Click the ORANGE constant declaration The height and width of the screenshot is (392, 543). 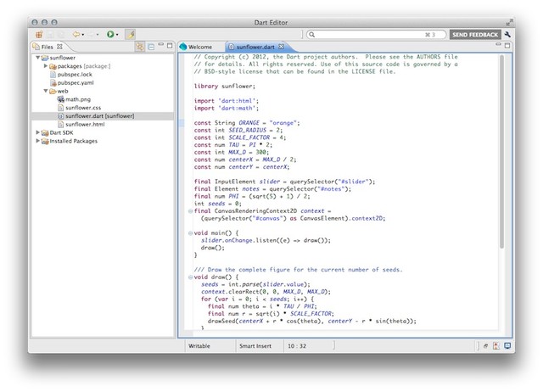pos(247,123)
